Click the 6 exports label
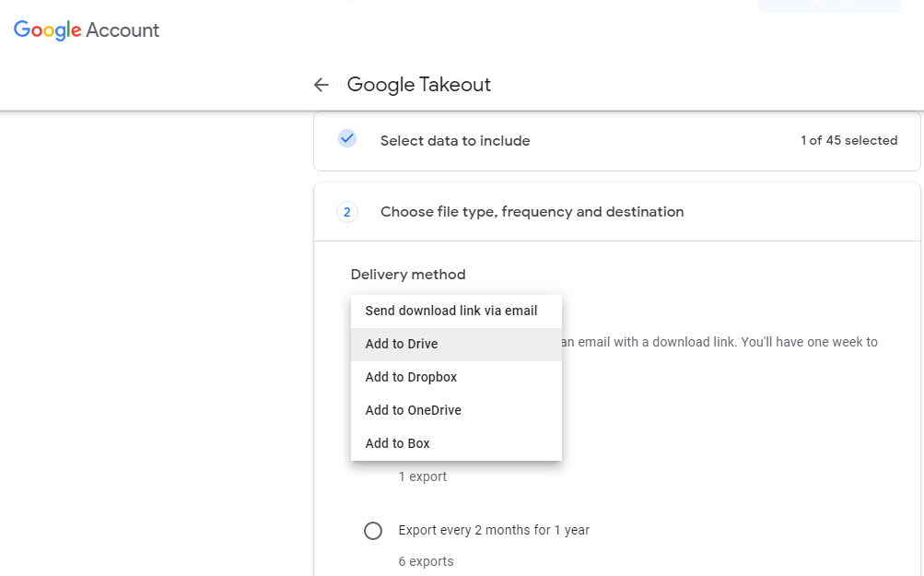This screenshot has width=924, height=576. coord(426,562)
